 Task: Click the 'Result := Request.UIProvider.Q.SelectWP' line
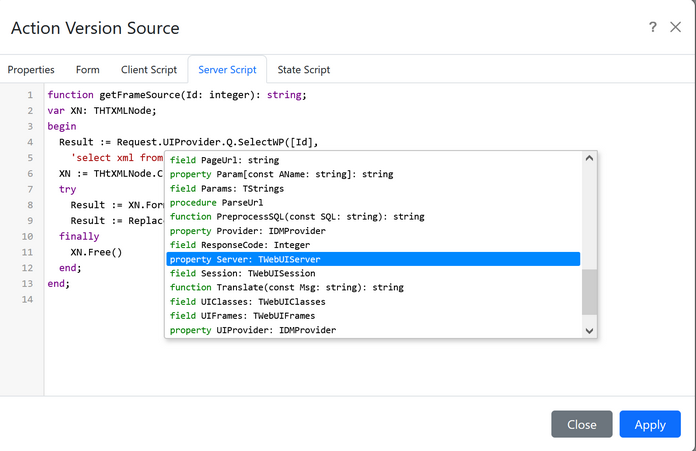coord(189,142)
